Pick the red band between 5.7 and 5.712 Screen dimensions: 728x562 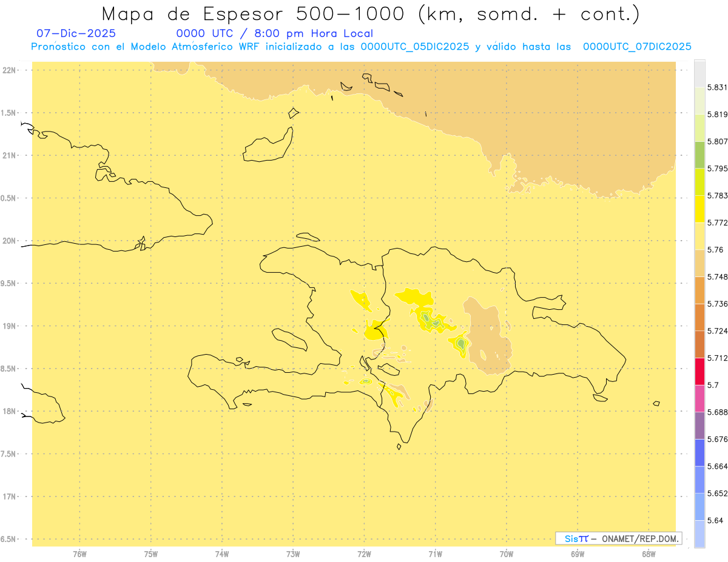point(699,371)
